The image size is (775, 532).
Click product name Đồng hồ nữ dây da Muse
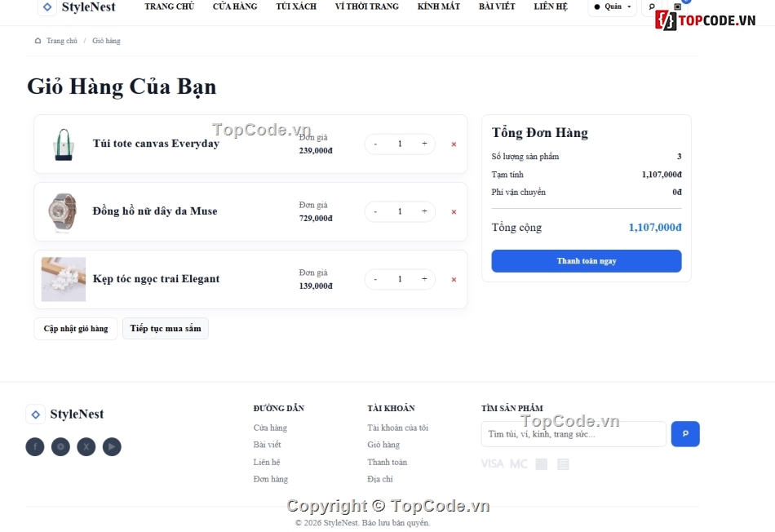pos(155,211)
